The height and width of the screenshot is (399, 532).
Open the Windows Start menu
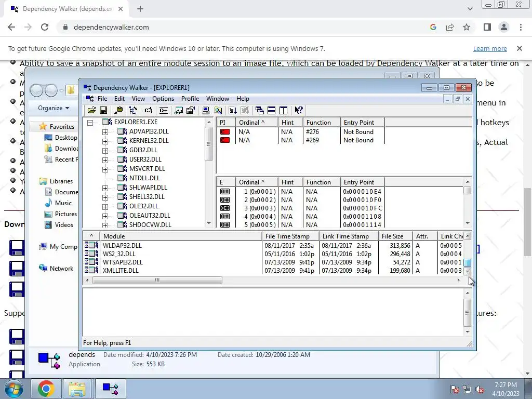(x=14, y=389)
